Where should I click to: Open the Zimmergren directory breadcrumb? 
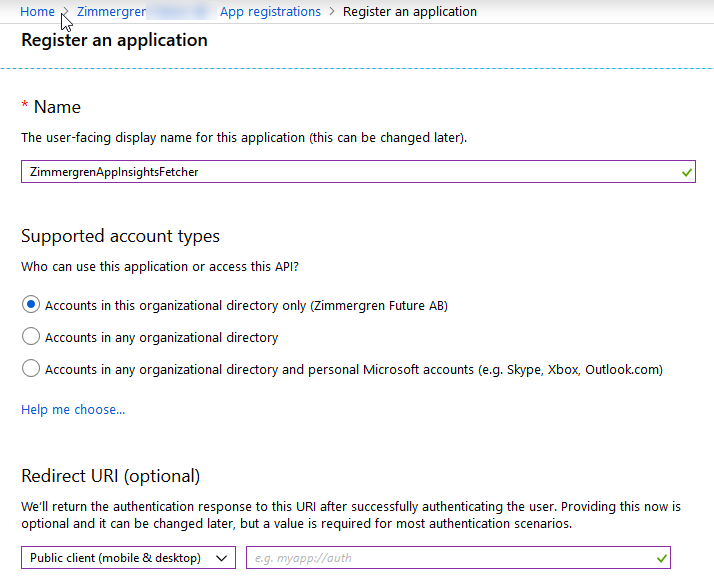pyautogui.click(x=112, y=12)
